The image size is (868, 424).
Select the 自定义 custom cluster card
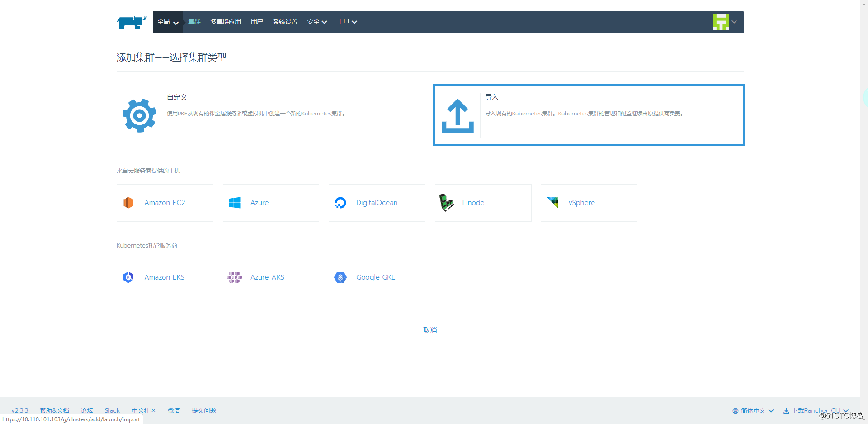click(271, 115)
